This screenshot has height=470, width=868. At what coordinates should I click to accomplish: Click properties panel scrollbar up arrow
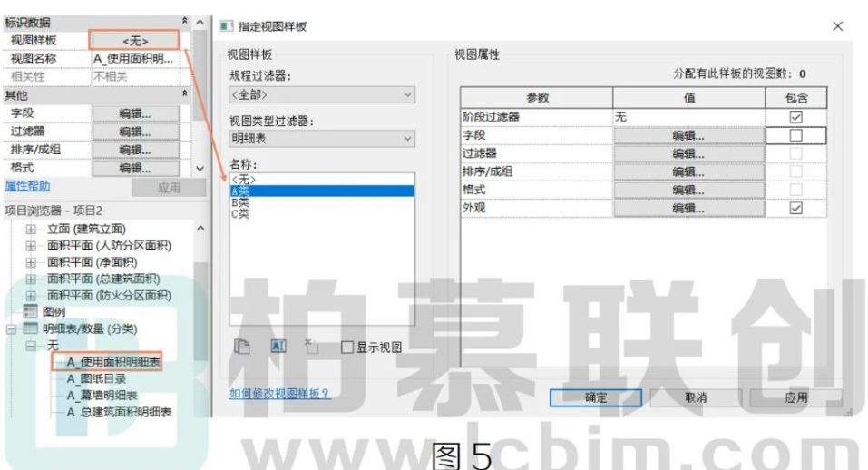[x=200, y=22]
